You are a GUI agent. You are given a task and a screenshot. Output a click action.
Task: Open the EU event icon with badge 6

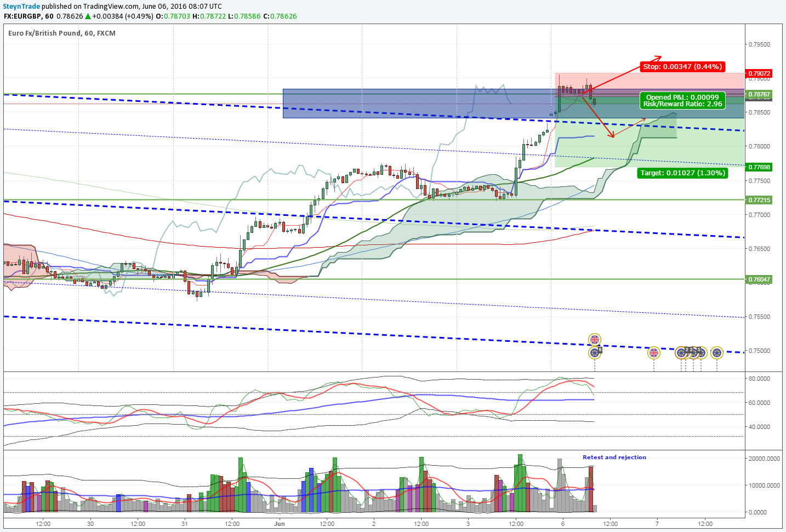[595, 353]
